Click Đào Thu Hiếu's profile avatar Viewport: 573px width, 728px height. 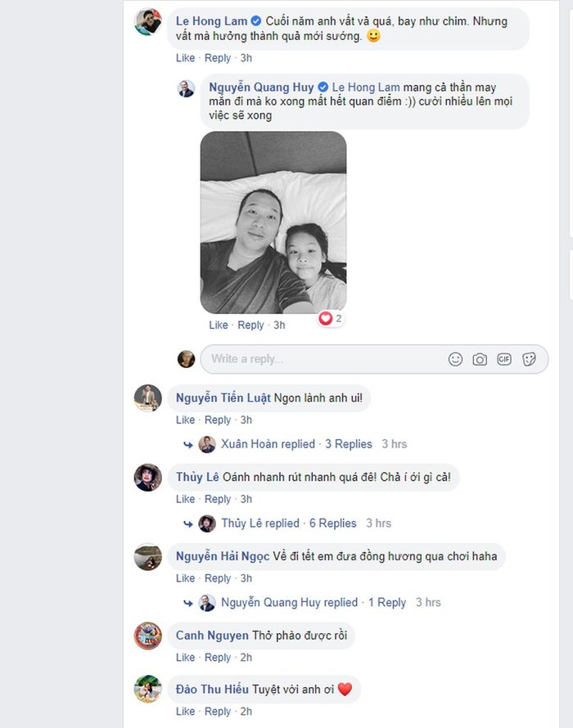click(148, 690)
